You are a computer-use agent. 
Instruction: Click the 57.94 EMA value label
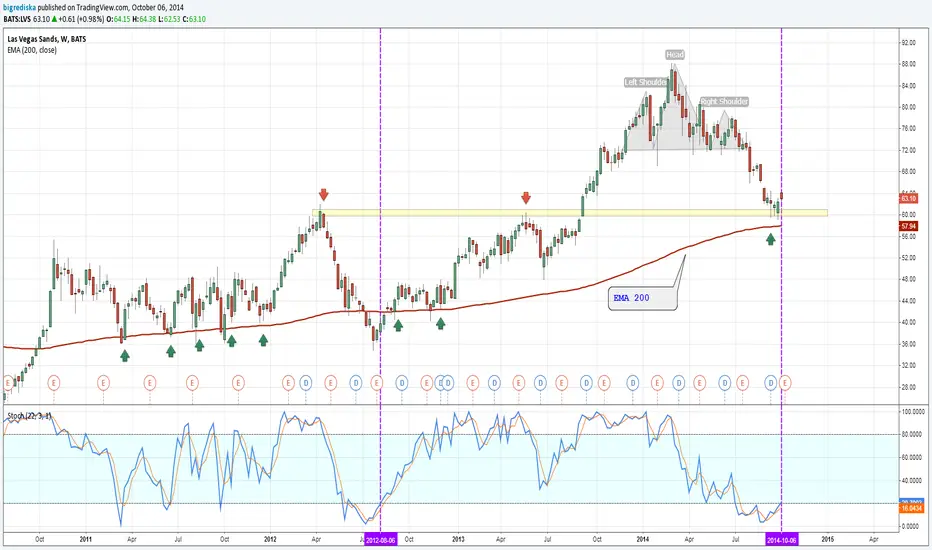(909, 226)
